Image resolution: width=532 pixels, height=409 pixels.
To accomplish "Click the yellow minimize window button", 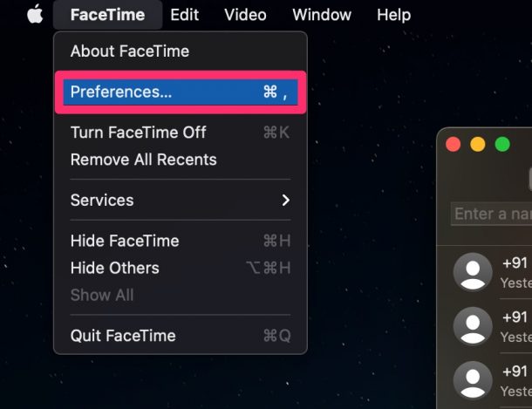I will [x=477, y=144].
